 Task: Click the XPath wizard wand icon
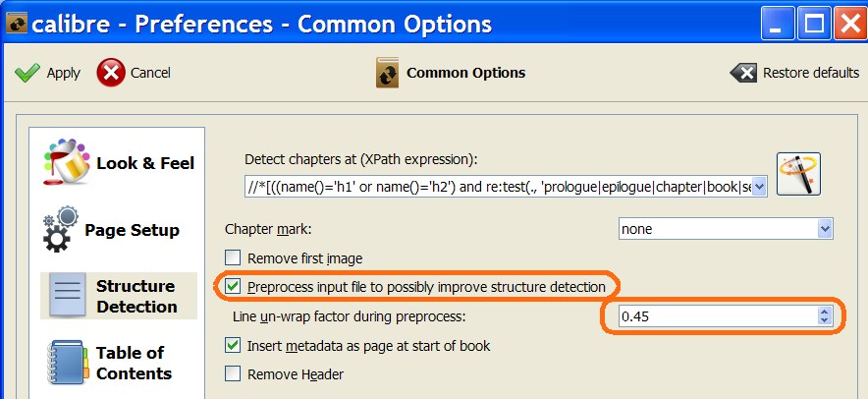click(x=798, y=175)
